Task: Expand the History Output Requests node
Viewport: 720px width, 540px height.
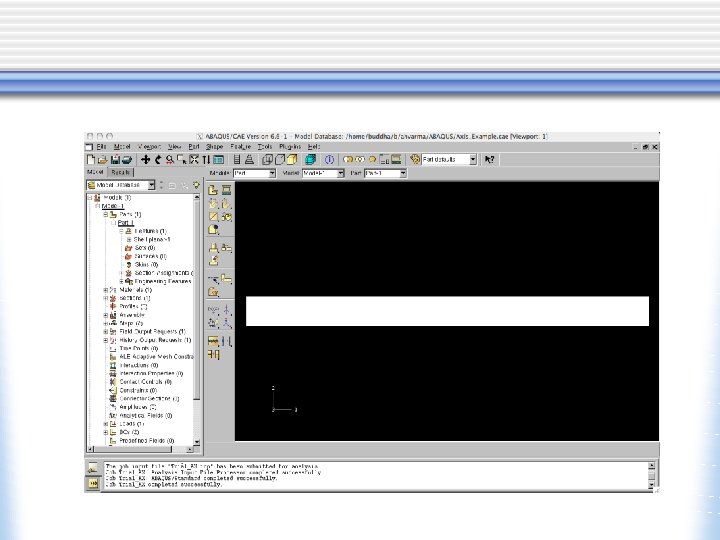Action: pyautogui.click(x=106, y=340)
